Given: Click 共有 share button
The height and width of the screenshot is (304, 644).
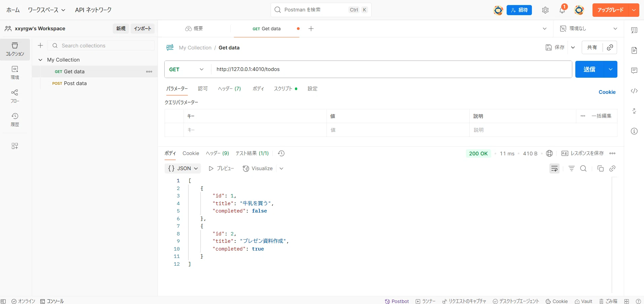Looking at the screenshot, I should tap(592, 47).
